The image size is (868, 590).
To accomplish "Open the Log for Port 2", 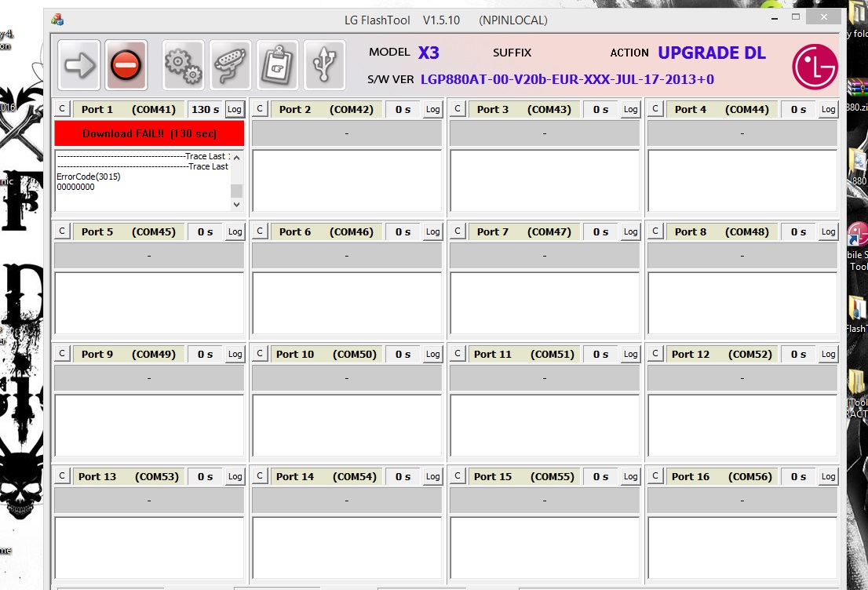I will point(433,110).
